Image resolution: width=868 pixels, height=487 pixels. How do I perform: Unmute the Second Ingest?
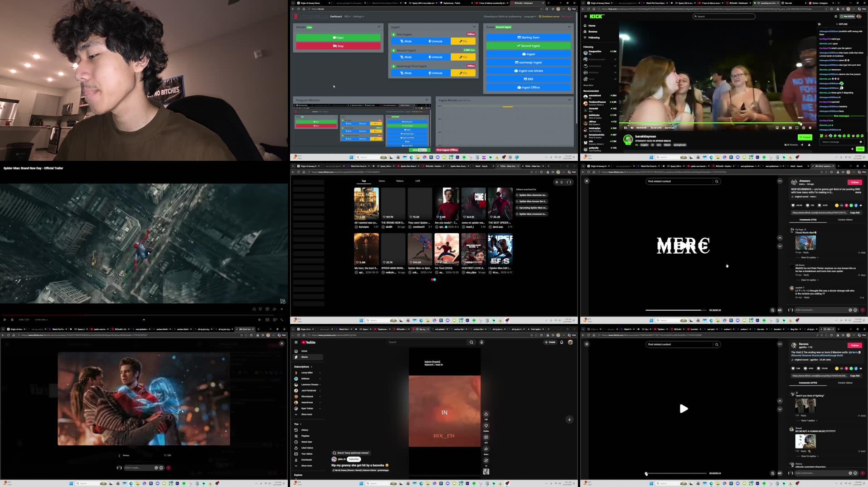pyautogui.click(x=437, y=57)
